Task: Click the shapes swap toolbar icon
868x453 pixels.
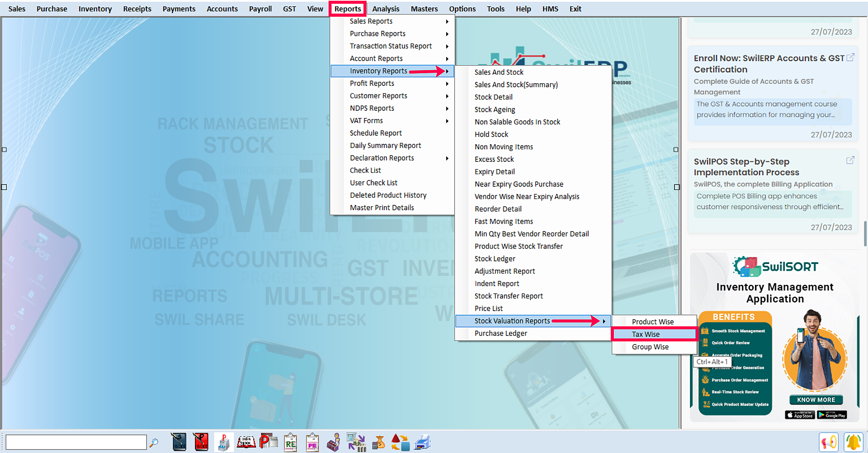Action: point(400,442)
